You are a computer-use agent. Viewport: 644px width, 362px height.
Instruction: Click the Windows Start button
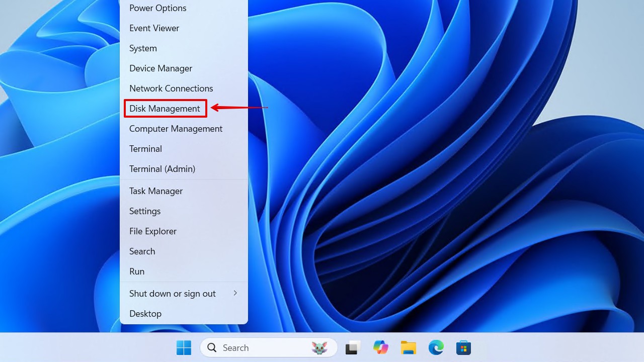[184, 347]
